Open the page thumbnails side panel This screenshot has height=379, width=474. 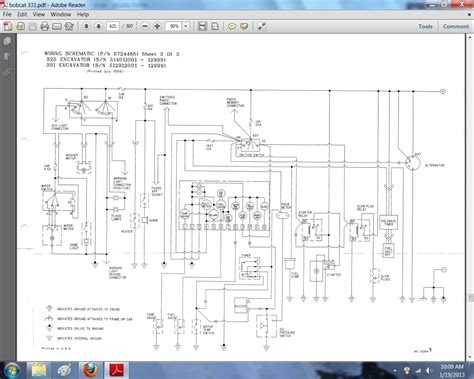pos(7,41)
